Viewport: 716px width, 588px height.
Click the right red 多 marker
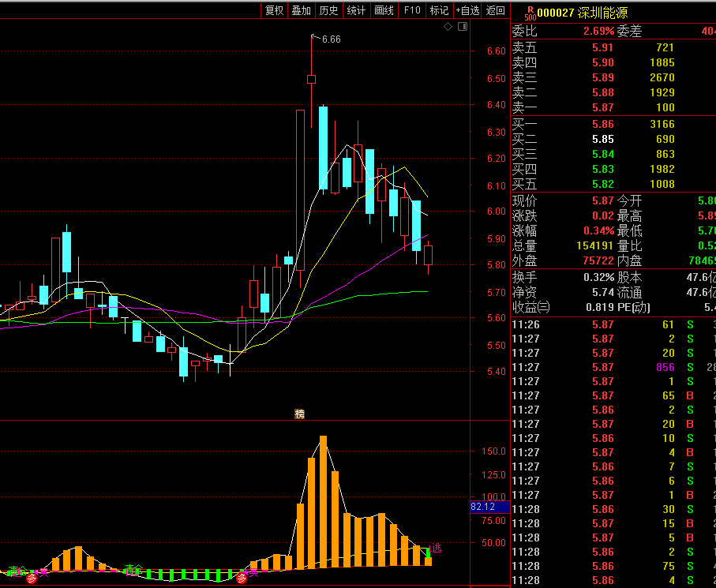242,579
